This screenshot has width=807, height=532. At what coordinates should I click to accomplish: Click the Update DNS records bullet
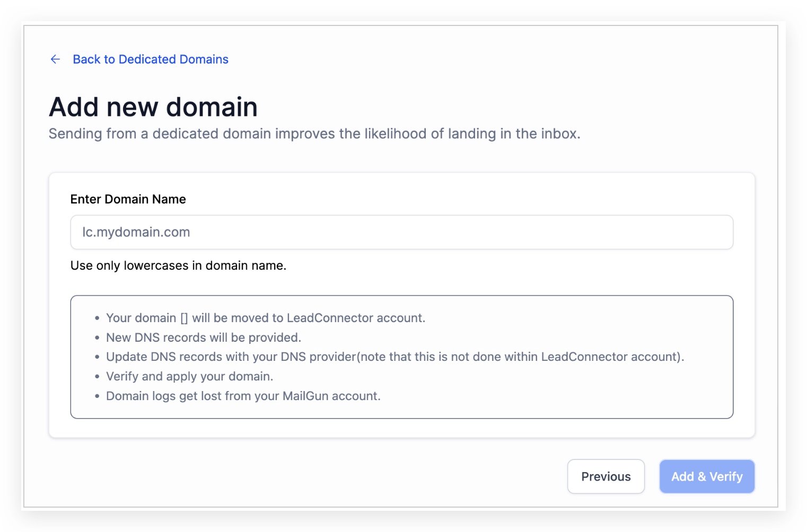[394, 357]
